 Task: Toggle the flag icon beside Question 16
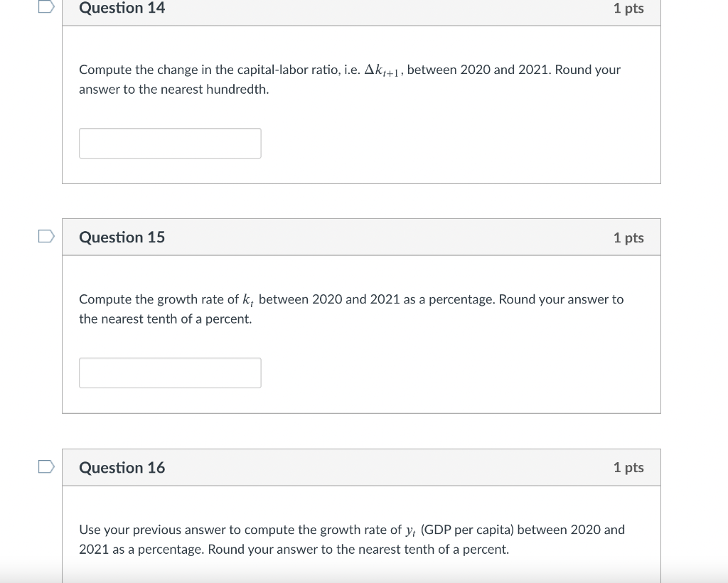pos(46,466)
